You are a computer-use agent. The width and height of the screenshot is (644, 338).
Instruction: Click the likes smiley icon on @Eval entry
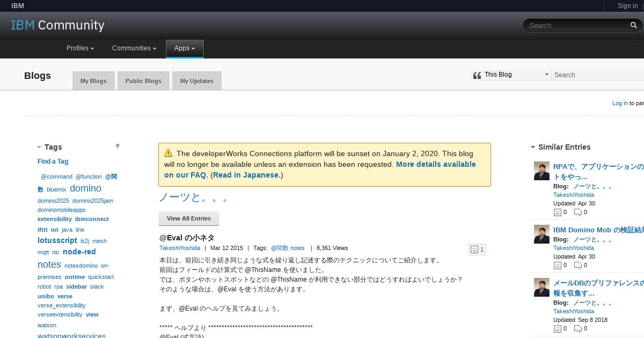point(474,249)
